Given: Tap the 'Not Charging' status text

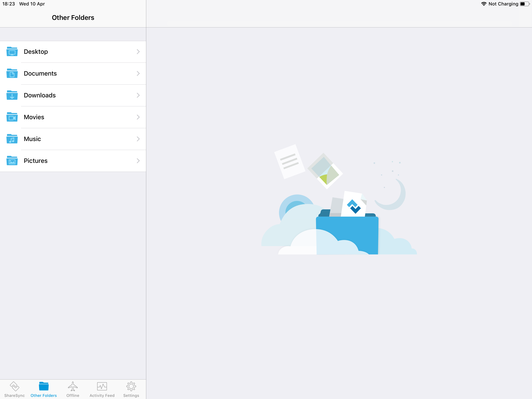Looking at the screenshot, I should tap(503, 4).
